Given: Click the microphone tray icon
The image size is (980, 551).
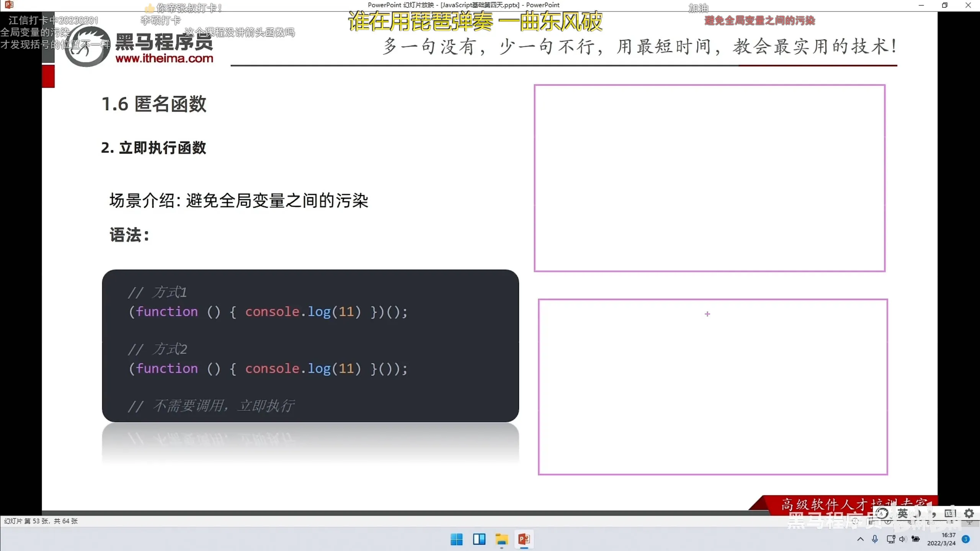Looking at the screenshot, I should click(875, 539).
